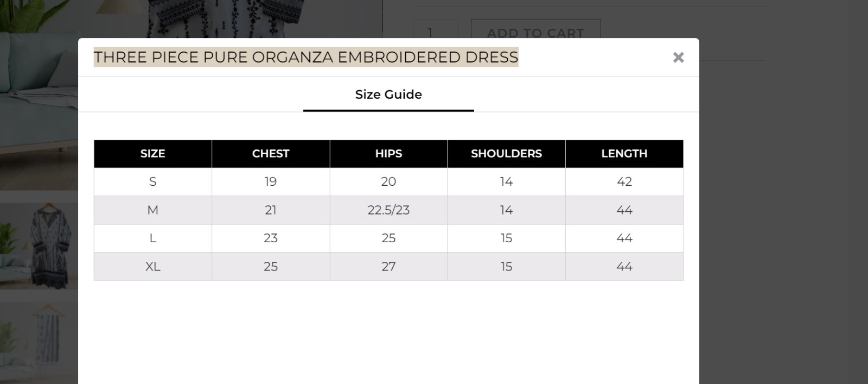
Task: Click the 22.5/23 hips value cell
Action: pyautogui.click(x=388, y=210)
